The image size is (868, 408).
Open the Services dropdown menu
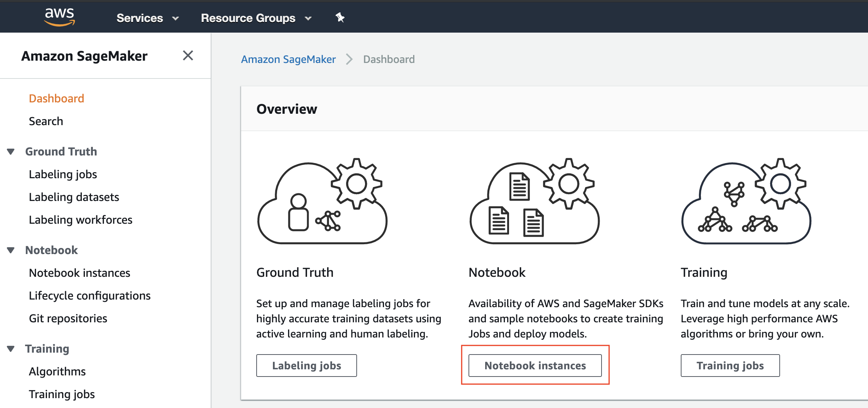147,18
